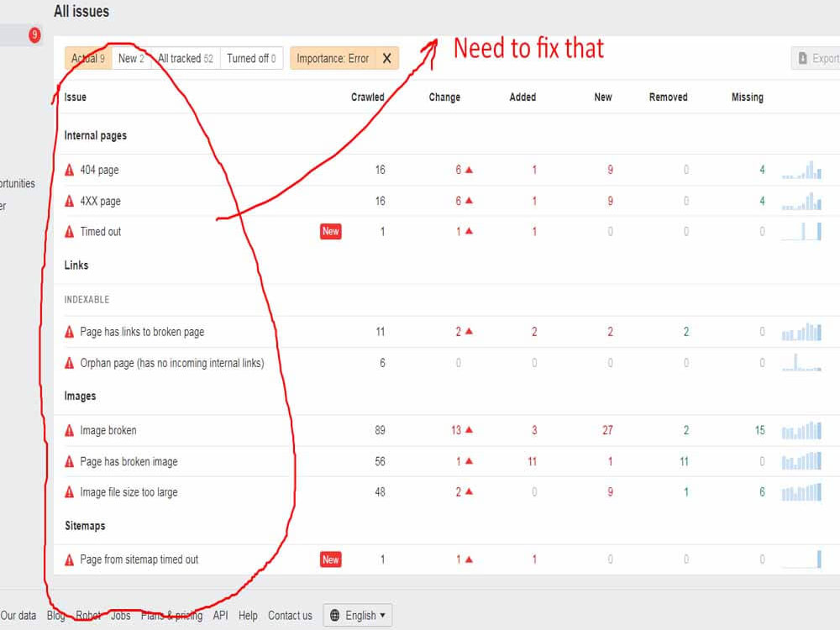The height and width of the screenshot is (630, 840).
Task: Click Page from sitemap timed out warning icon
Action: 69,559
